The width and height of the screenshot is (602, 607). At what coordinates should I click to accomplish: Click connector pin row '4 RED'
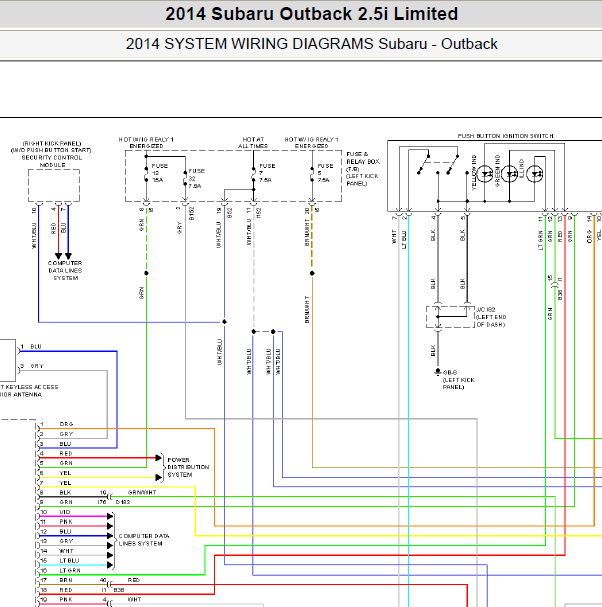[x=57, y=453]
